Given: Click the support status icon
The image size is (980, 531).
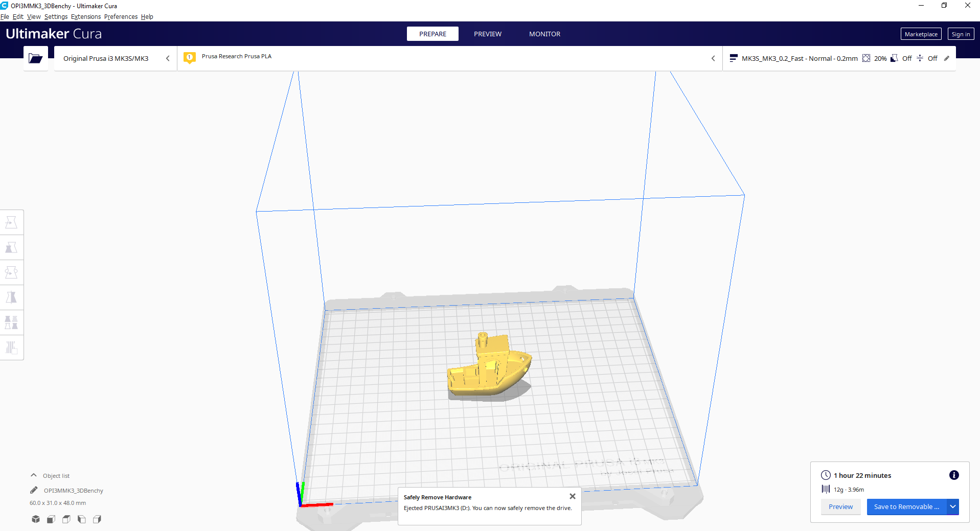Looking at the screenshot, I should 894,58.
